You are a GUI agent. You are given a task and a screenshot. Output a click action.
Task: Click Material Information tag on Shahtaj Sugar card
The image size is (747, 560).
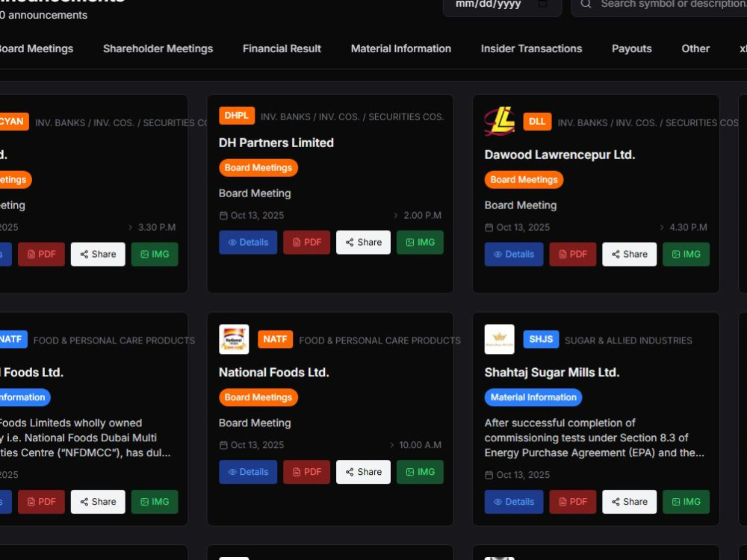[x=533, y=397]
